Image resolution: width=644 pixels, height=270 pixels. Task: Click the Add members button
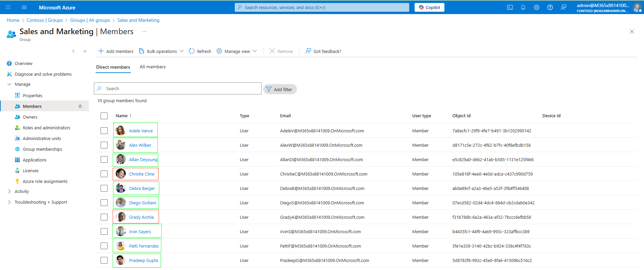[116, 51]
